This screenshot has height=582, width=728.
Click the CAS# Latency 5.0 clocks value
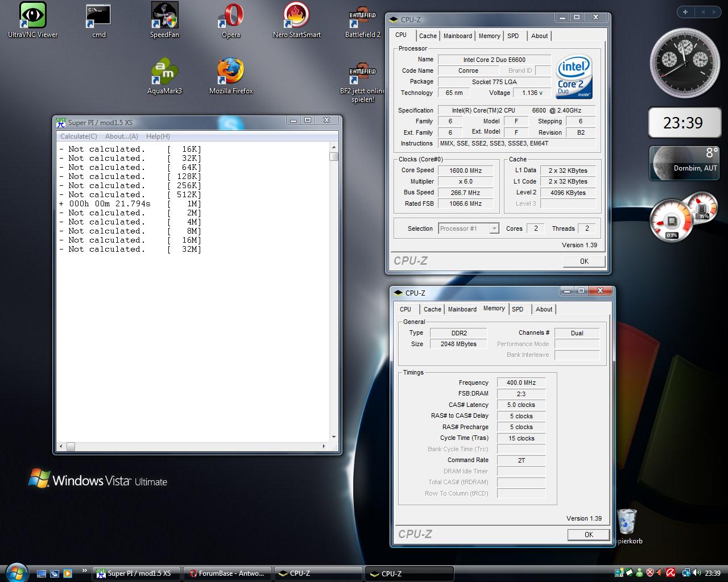(521, 405)
